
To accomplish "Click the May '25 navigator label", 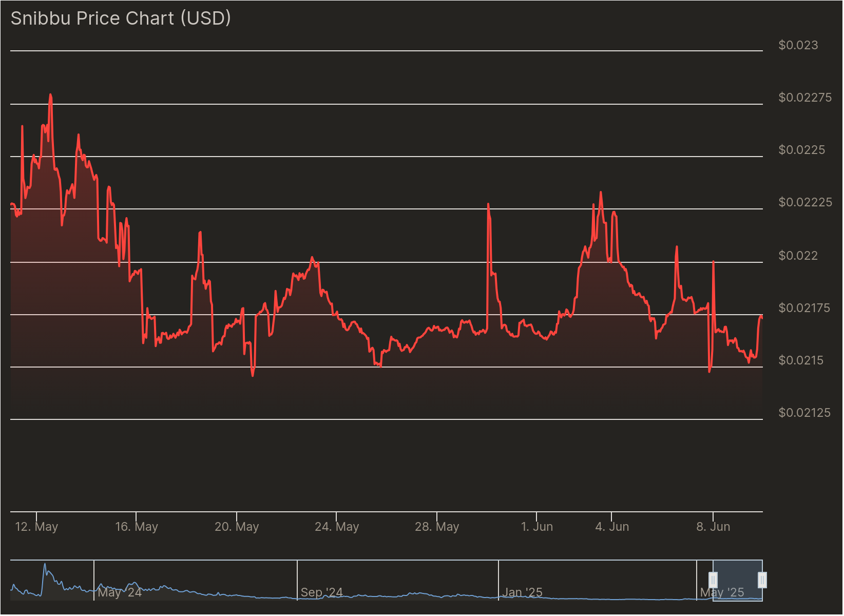I will pyautogui.click(x=722, y=593).
